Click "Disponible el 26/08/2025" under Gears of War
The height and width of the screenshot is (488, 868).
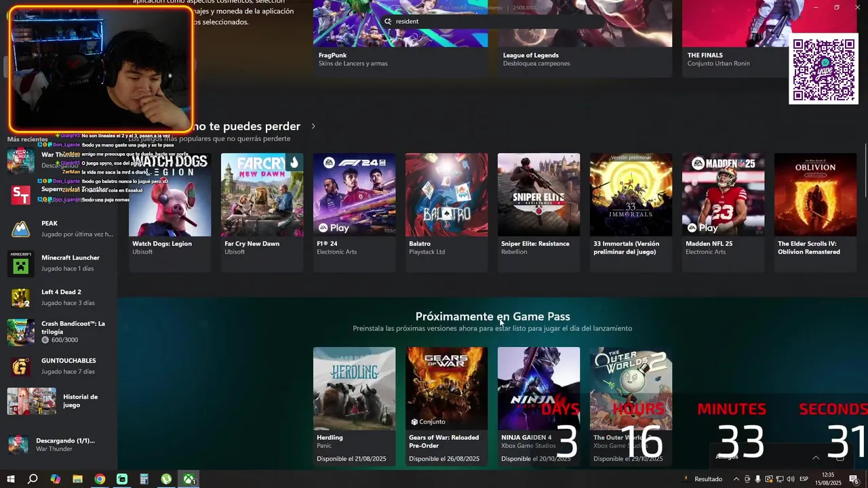coord(443,459)
